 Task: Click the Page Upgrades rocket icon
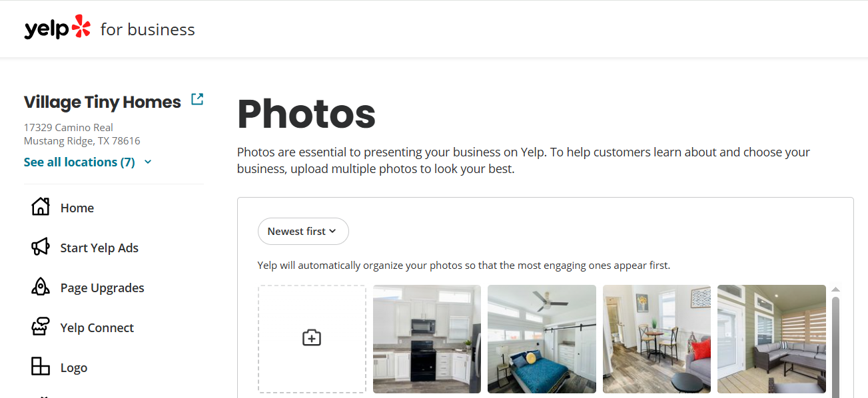41,287
